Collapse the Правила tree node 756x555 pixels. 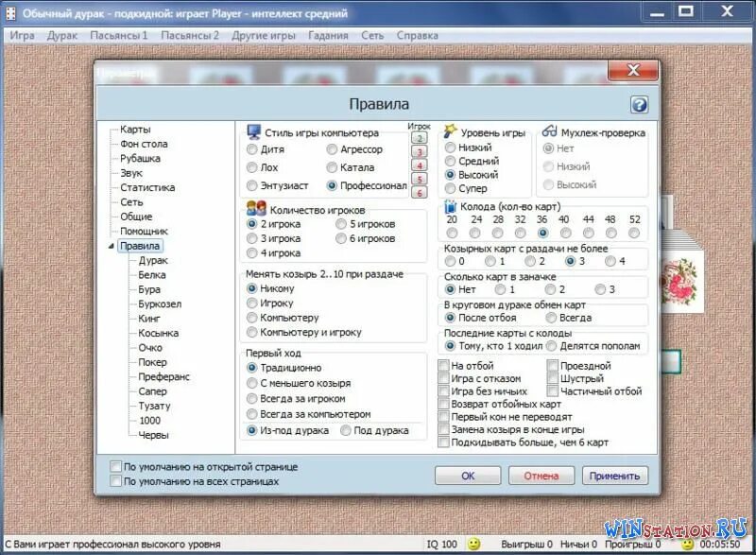[x=112, y=246]
